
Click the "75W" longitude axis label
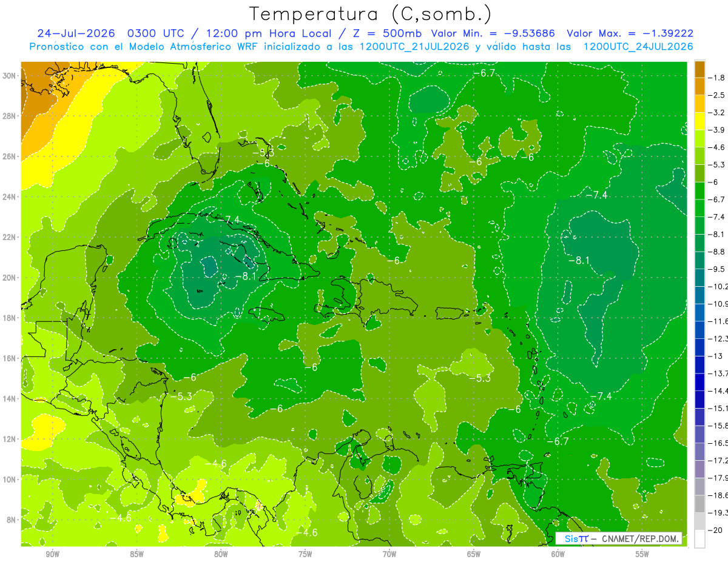coord(305,554)
